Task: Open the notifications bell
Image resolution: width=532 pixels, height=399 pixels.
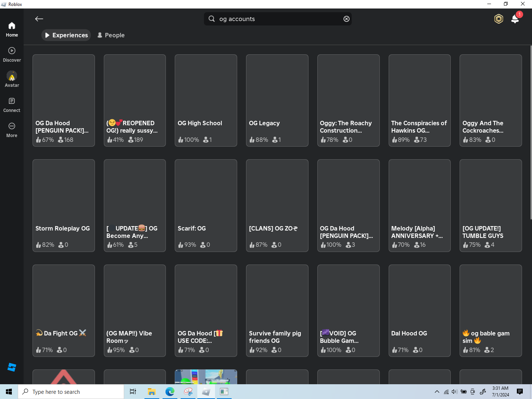Action: tap(515, 19)
